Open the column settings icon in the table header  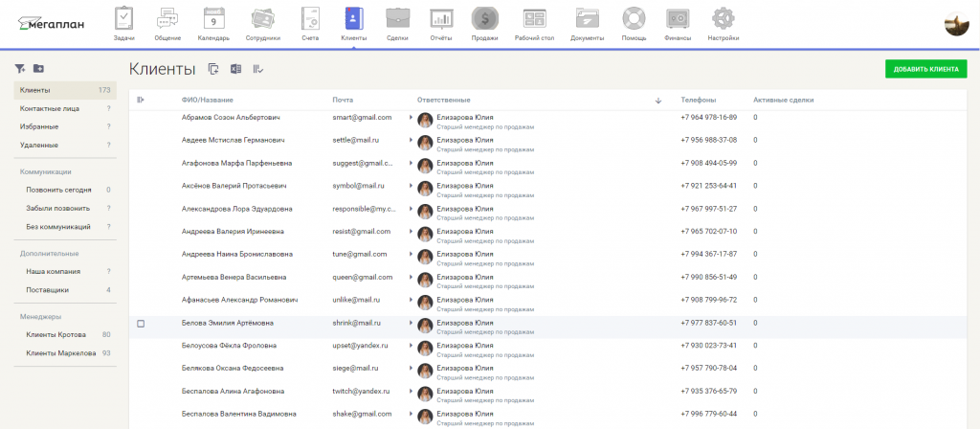click(141, 100)
